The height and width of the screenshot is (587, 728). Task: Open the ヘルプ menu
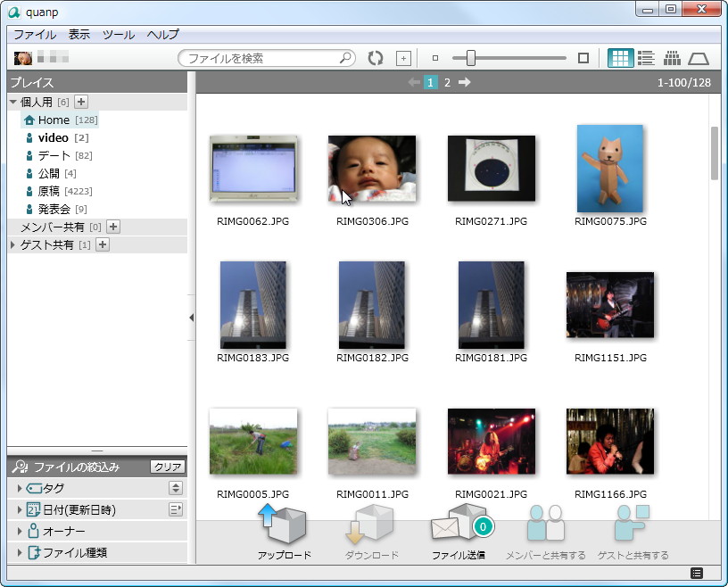point(159,35)
